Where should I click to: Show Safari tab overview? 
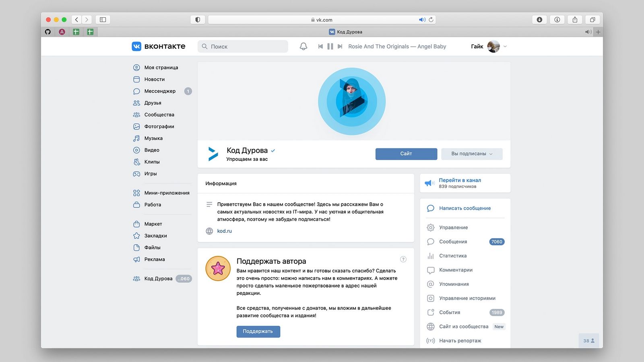click(592, 19)
